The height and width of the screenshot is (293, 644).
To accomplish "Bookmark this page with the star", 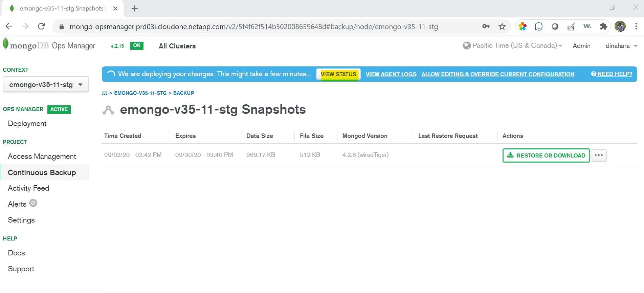I will [x=502, y=26].
